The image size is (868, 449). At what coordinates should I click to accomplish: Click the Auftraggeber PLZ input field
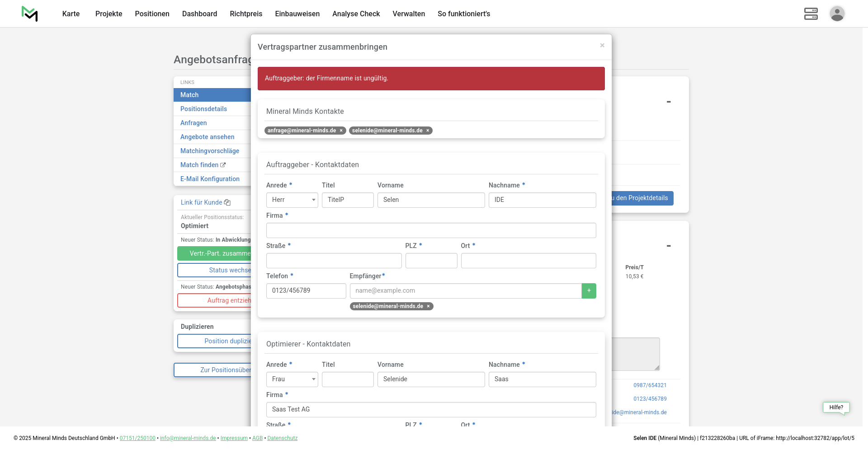pyautogui.click(x=431, y=261)
